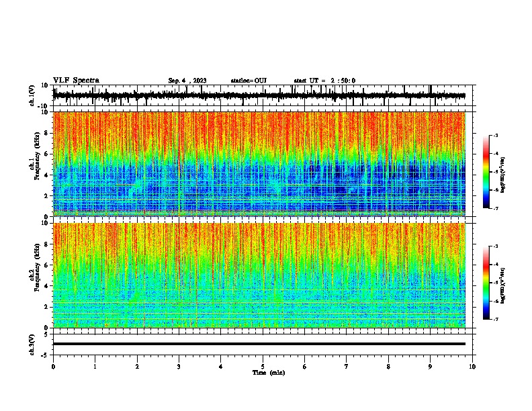Click the "-3" label on ch.2 color scale

click(x=496, y=246)
